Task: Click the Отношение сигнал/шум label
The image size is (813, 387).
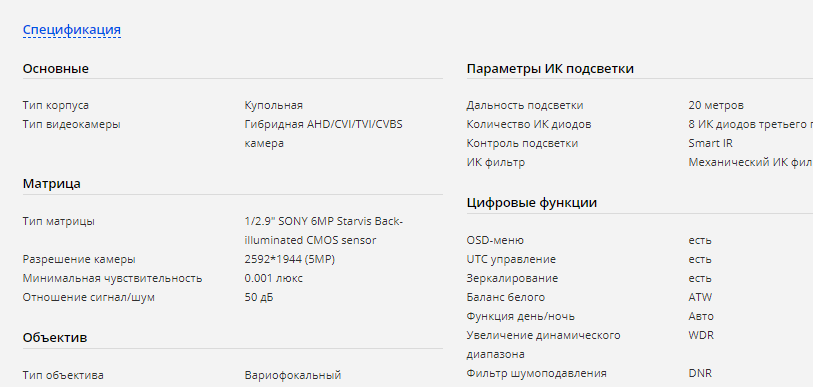Action: [x=89, y=298]
